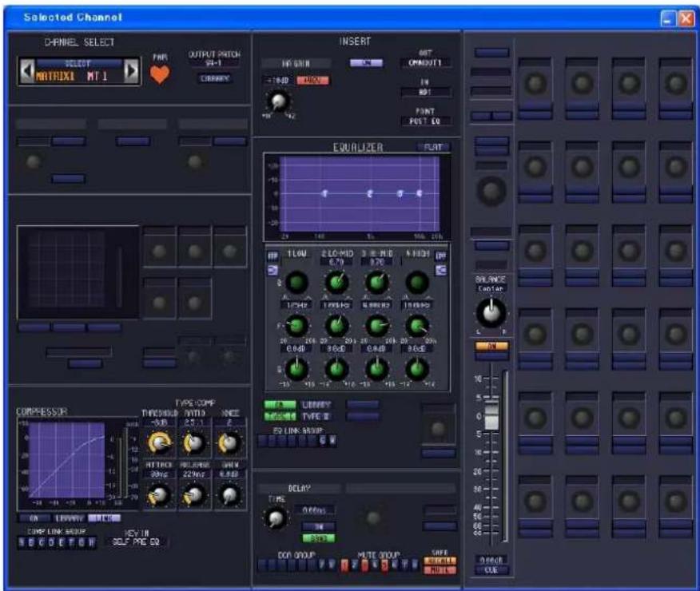Click the CUE button below the fader
The image size is (700, 591).
click(x=491, y=570)
